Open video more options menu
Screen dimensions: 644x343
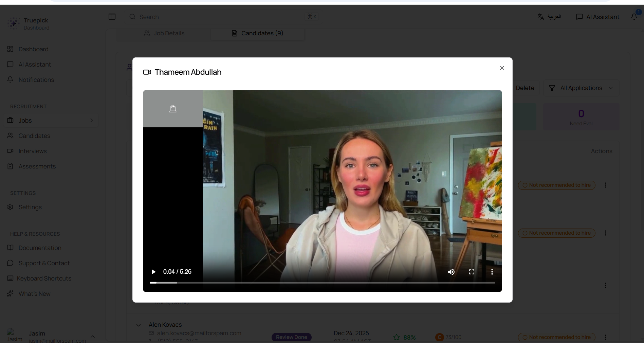(492, 272)
